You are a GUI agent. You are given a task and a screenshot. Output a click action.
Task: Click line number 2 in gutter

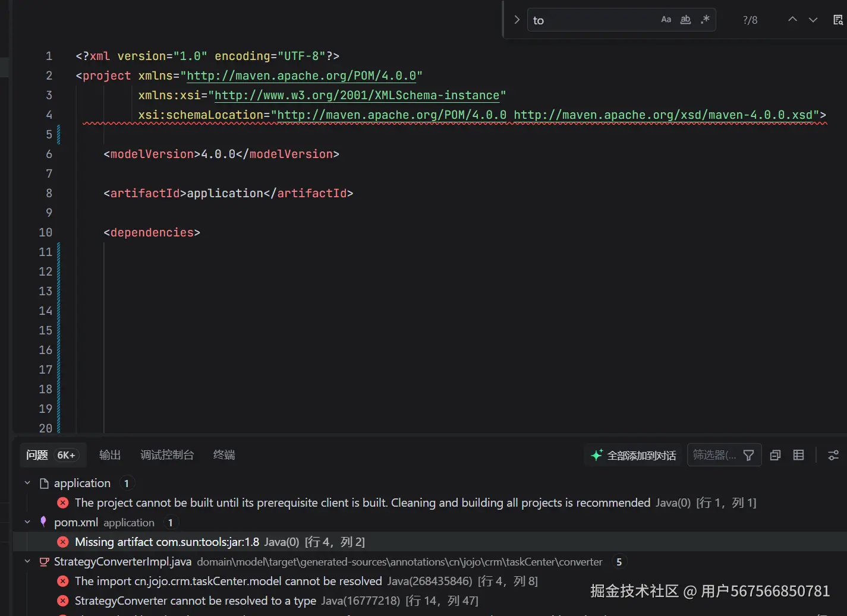[49, 75]
